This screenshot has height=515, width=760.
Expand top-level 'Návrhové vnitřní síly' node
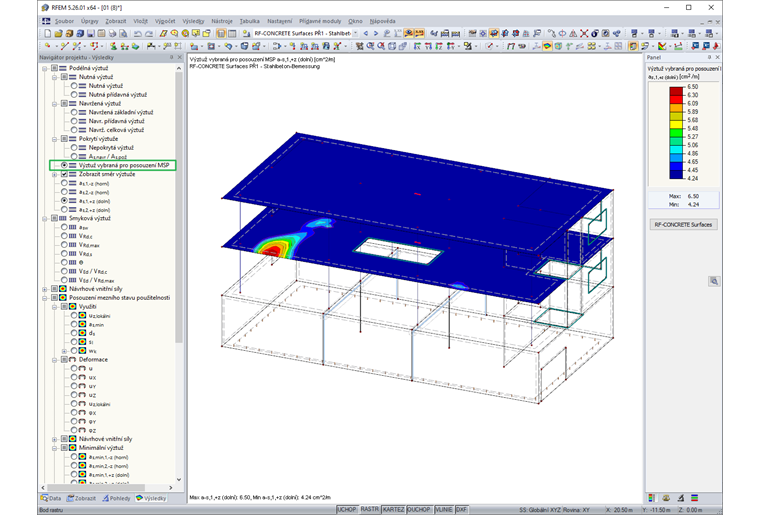tap(45, 289)
